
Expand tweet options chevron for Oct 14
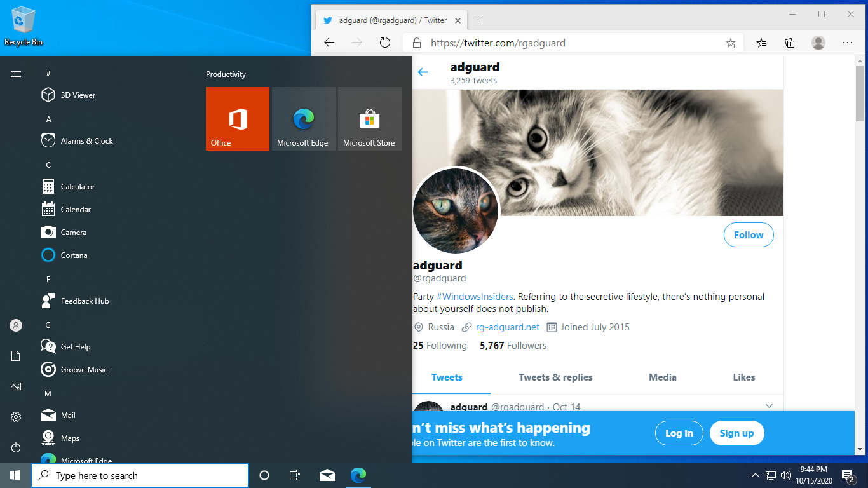click(769, 406)
